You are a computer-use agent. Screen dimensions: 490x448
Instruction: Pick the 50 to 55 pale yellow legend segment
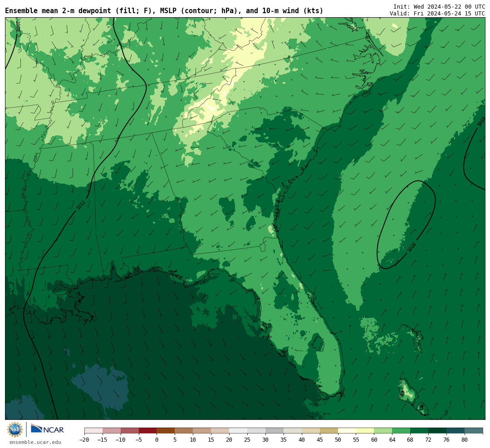click(x=347, y=431)
